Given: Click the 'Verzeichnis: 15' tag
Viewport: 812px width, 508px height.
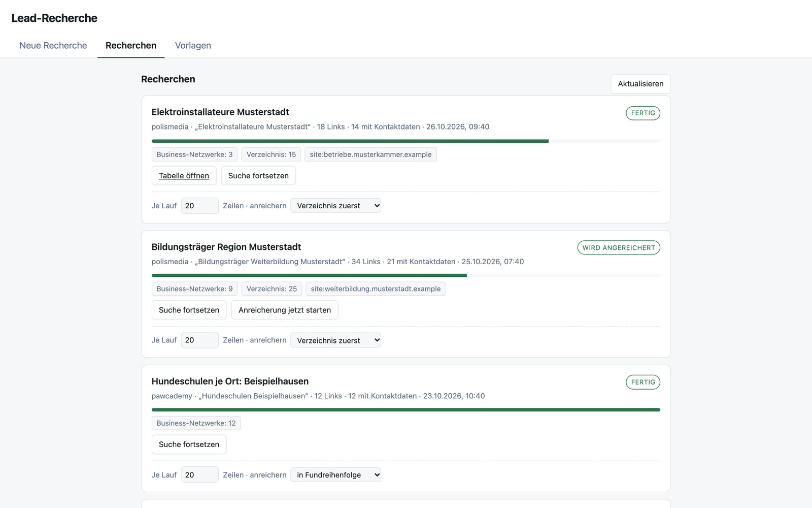Looking at the screenshot, I should point(271,154).
